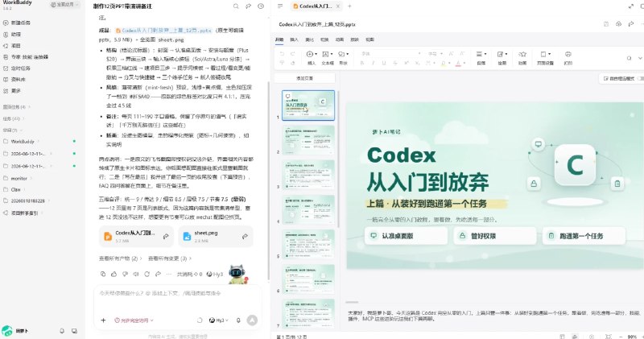Viewport: 644px width, 339px height.
Task: Click the Underline U formatting icon
Action: [x=384, y=63]
